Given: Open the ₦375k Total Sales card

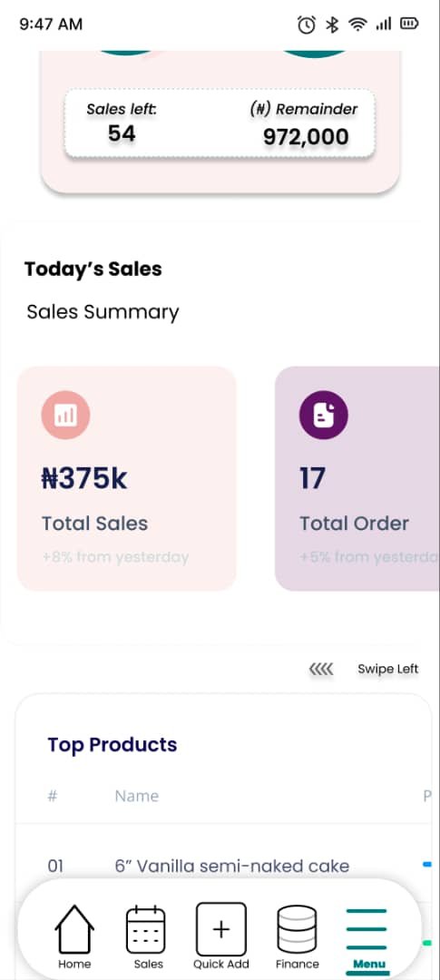Looking at the screenshot, I should click(127, 478).
